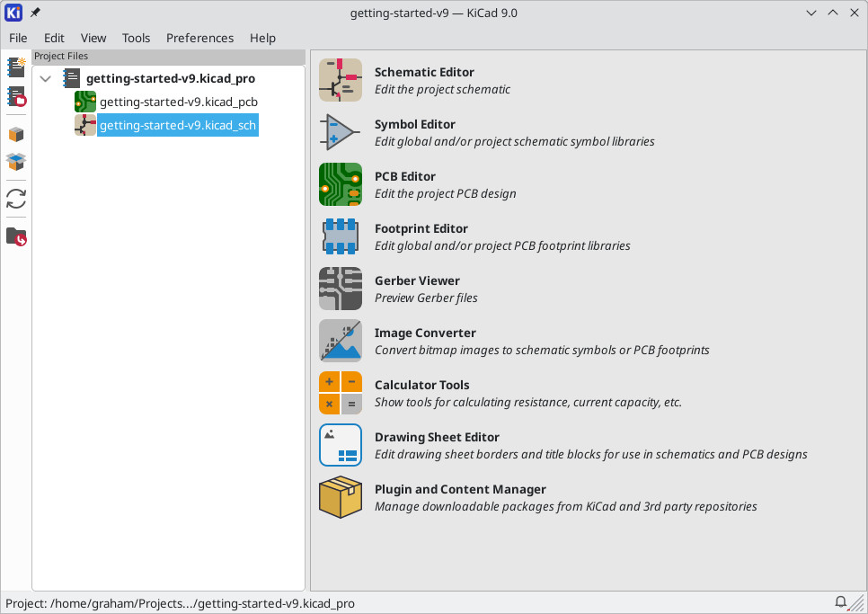
Task: Click the kicad_pcb file's green icon
Action: [85, 102]
